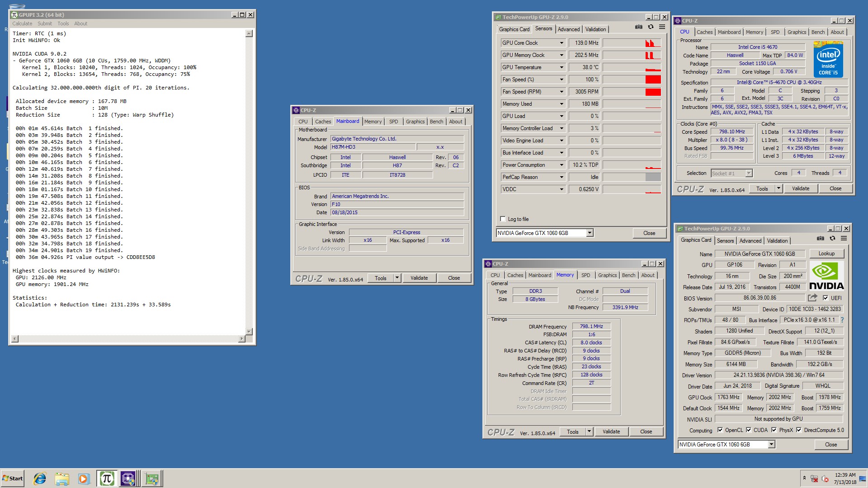Switch to GPU-Z taskbar icon

click(151, 479)
